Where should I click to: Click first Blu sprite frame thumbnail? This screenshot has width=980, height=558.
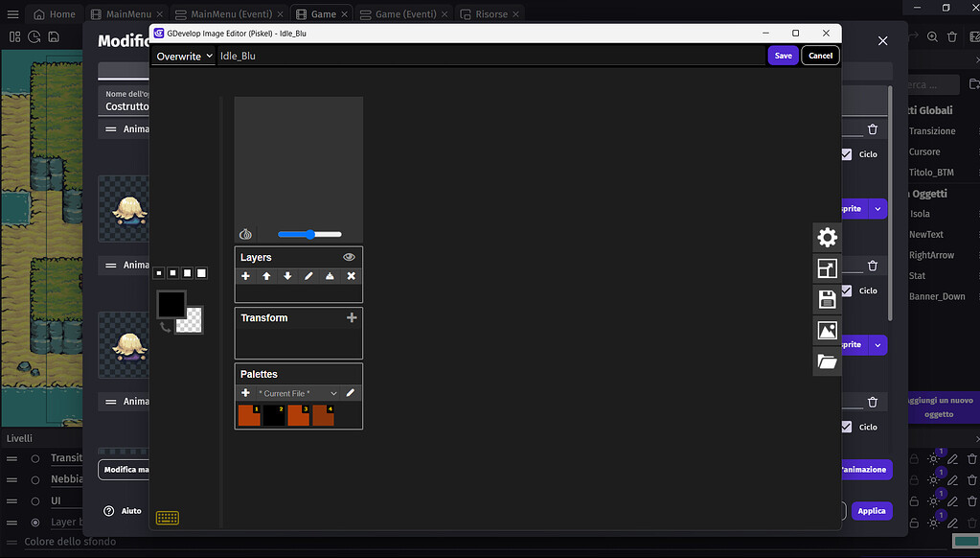tap(124, 209)
